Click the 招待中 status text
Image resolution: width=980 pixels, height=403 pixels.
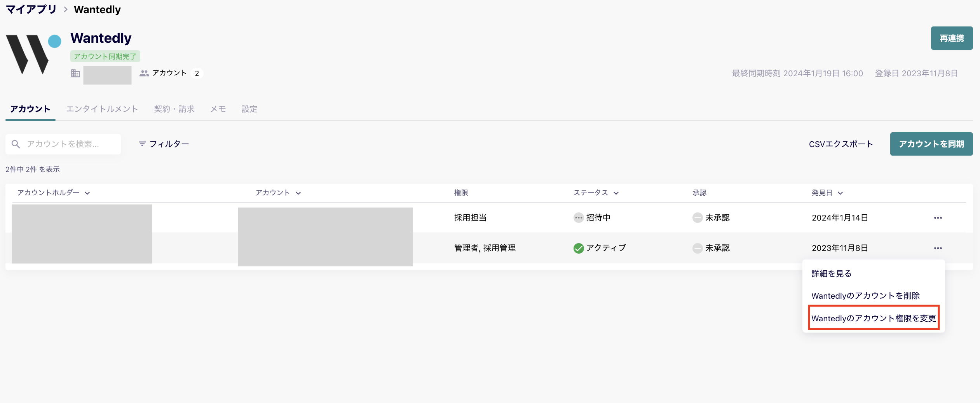598,218
